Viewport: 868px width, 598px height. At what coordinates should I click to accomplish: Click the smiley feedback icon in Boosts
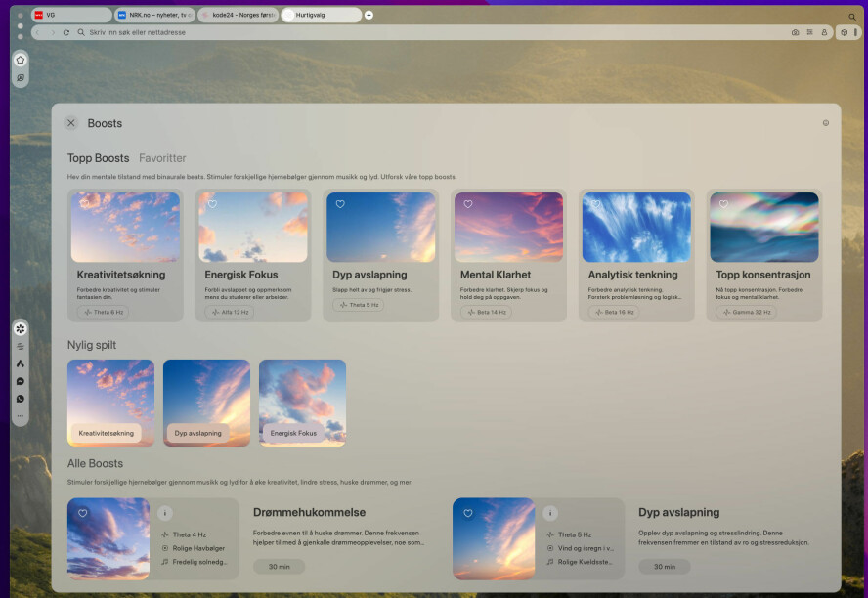(x=825, y=123)
